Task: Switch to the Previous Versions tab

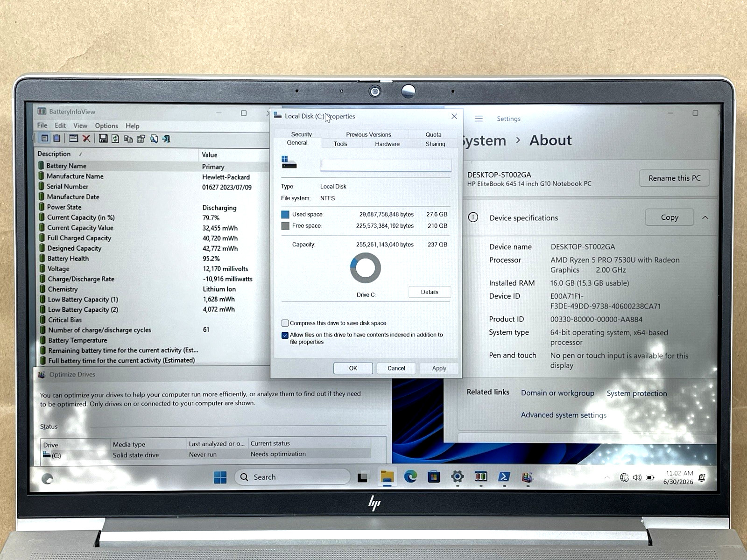Action: pyautogui.click(x=368, y=134)
